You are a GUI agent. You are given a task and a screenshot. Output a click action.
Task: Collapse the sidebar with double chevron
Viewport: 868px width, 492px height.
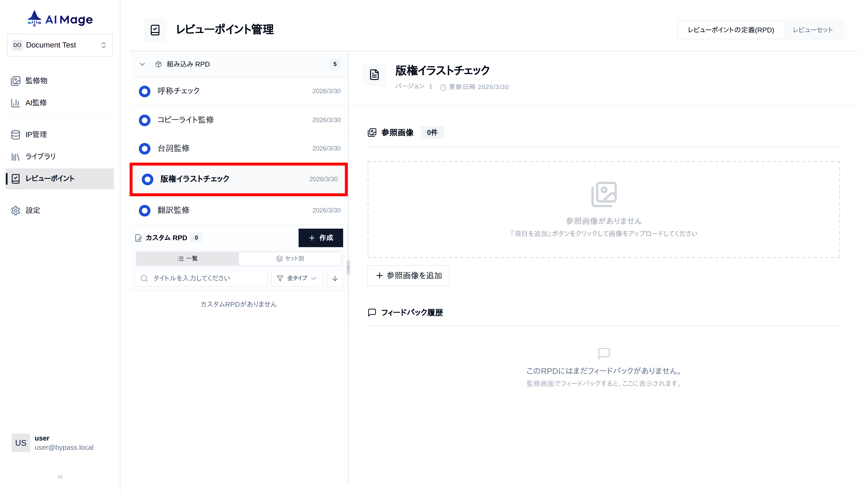[60, 477]
